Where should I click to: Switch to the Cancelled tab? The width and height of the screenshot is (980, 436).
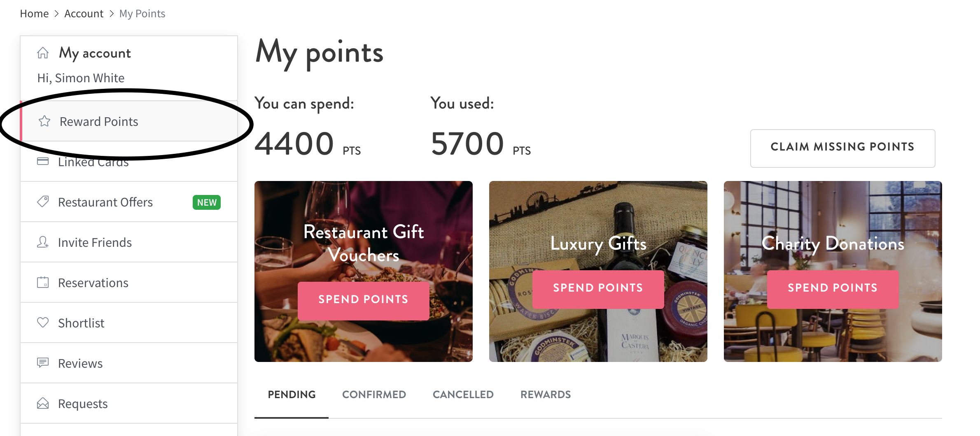[463, 394]
